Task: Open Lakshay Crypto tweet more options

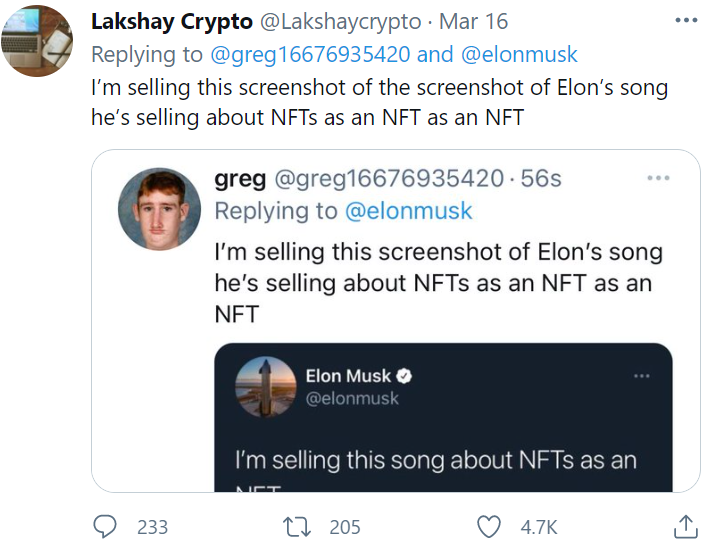Action: (x=685, y=20)
